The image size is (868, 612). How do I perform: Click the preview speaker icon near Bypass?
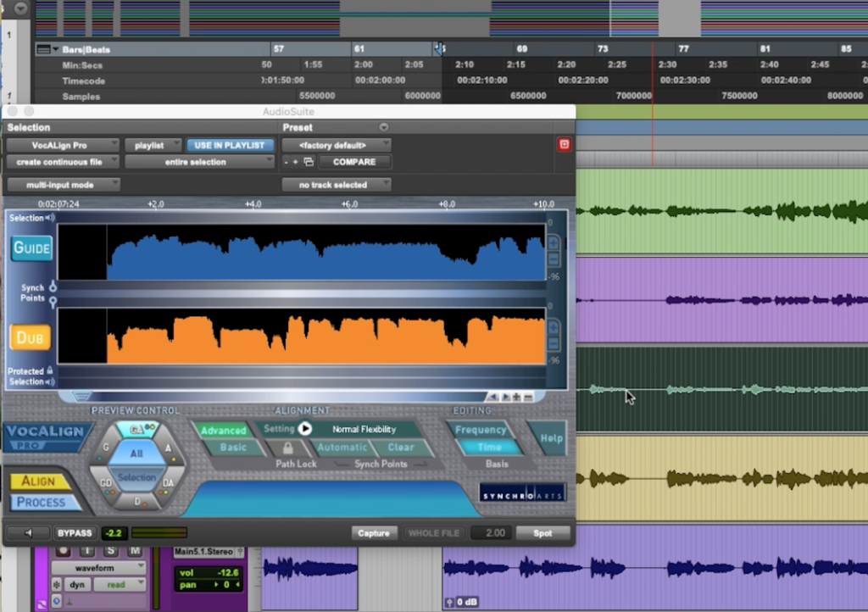coord(28,533)
